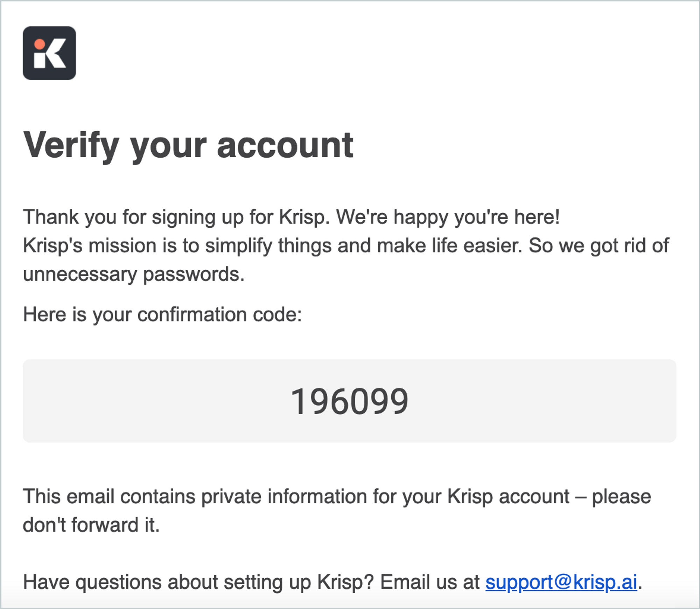Select the 196099 confirmation code

(350, 401)
